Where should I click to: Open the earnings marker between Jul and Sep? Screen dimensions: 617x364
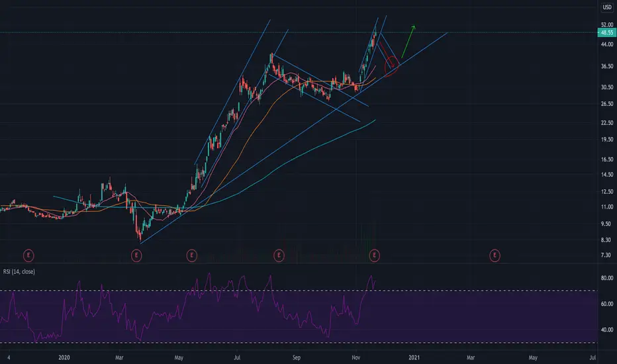pyautogui.click(x=279, y=255)
